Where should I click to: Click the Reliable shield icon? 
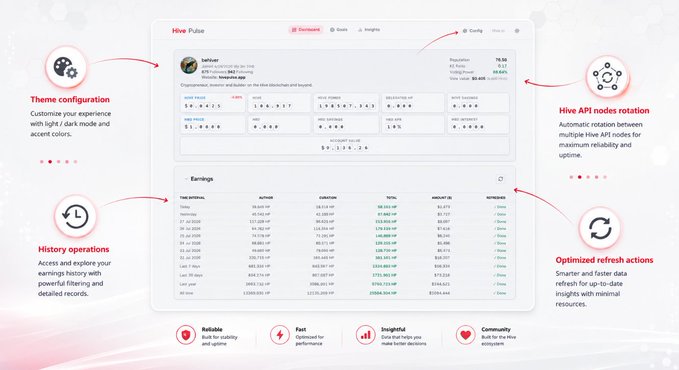[185, 335]
